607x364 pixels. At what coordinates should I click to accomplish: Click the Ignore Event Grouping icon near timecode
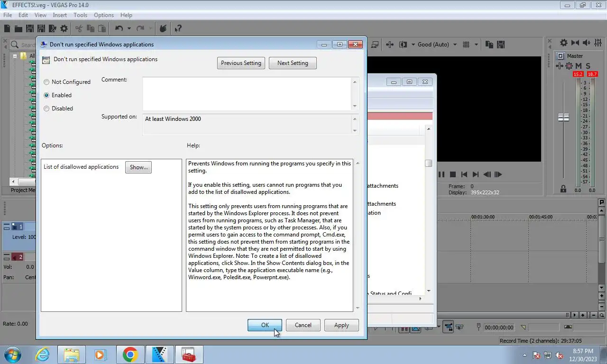[x=460, y=327]
